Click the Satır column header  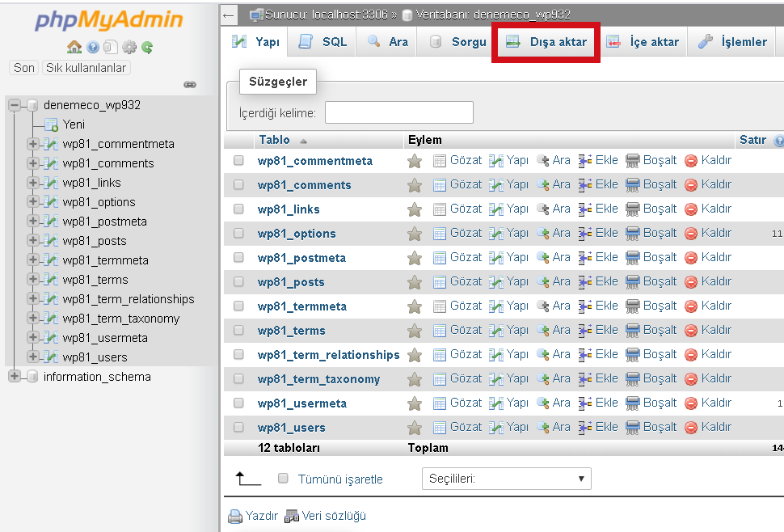coord(753,140)
